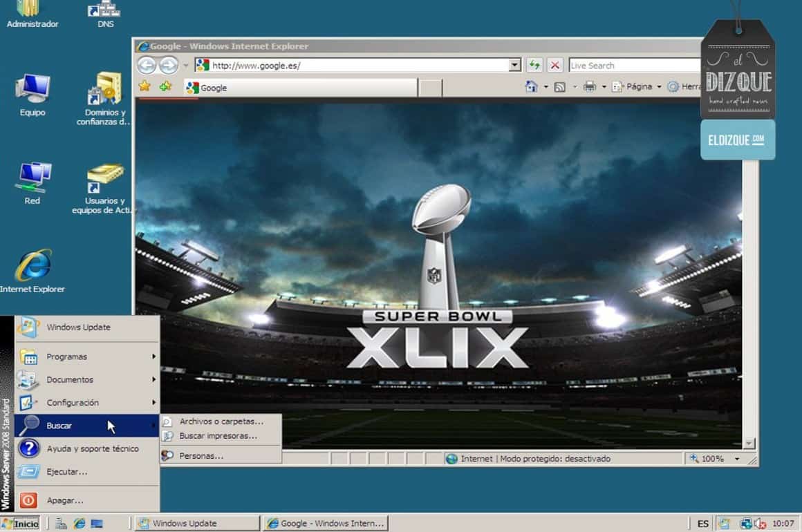Open the zoom level 100% dropdown arrow
Image resolution: width=802 pixels, height=532 pixels.
737,459
